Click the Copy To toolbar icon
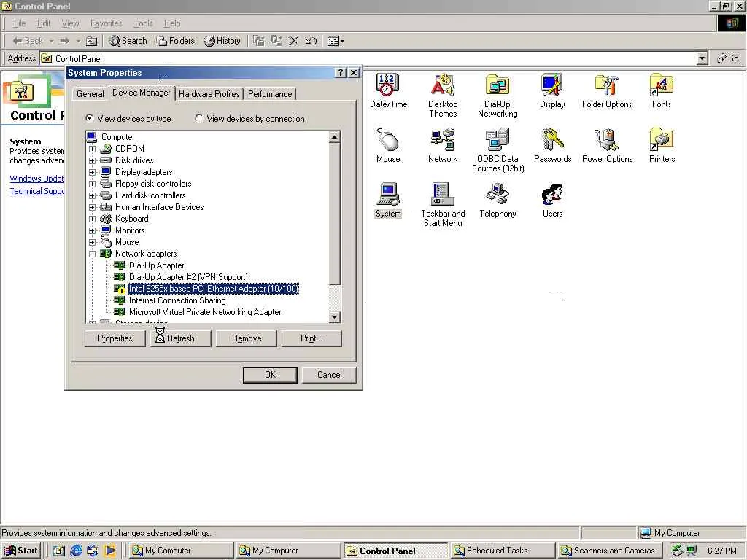 pyautogui.click(x=276, y=42)
